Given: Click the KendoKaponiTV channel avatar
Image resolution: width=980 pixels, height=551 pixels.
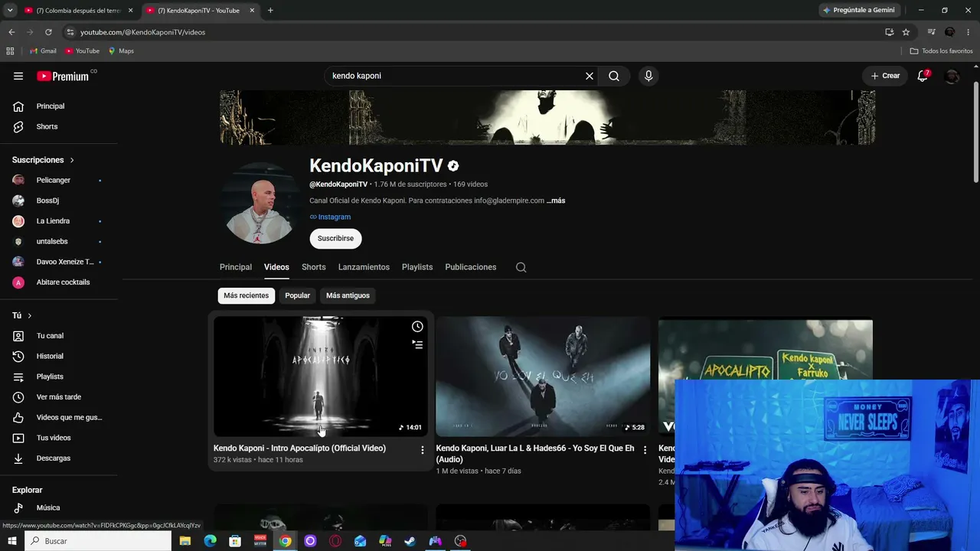Looking at the screenshot, I should (260, 203).
